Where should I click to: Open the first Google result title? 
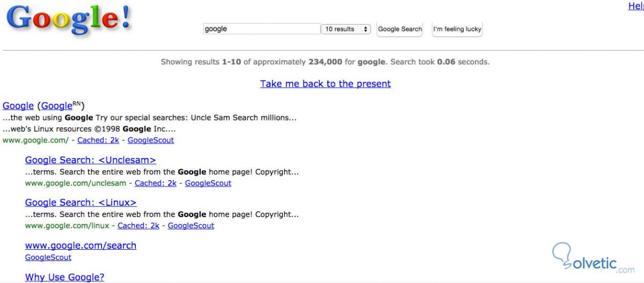[18, 106]
